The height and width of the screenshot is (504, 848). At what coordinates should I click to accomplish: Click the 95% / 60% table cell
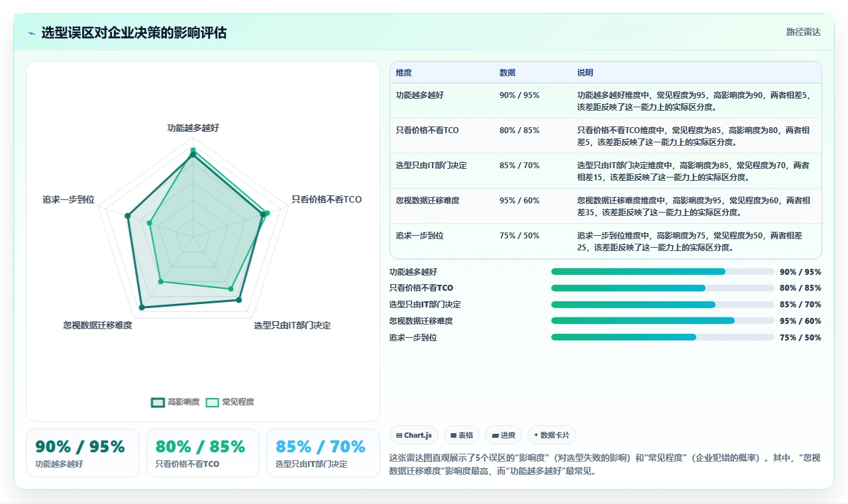519,201
